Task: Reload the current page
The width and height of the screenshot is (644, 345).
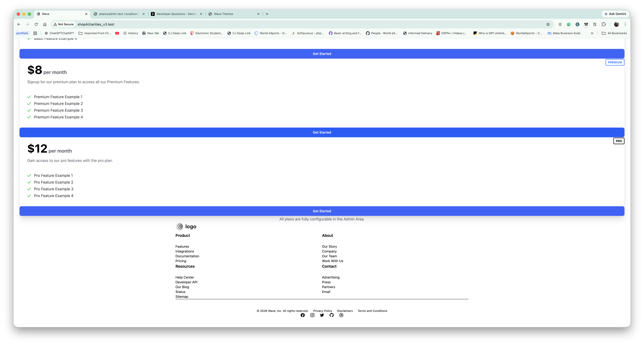Action: [x=36, y=24]
